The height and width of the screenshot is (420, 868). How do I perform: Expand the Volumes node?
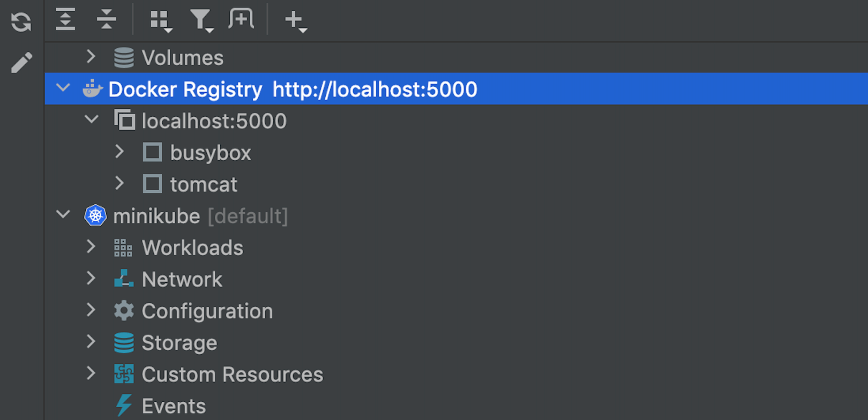[91, 57]
